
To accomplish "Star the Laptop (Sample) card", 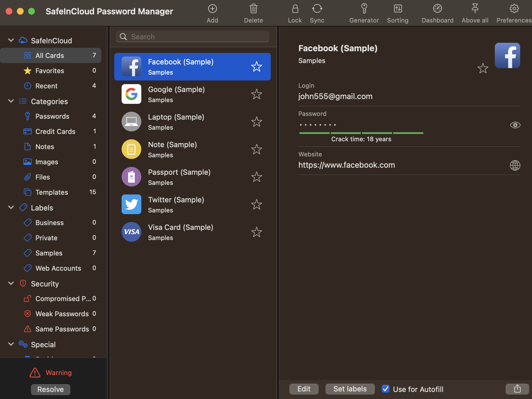I will point(256,122).
